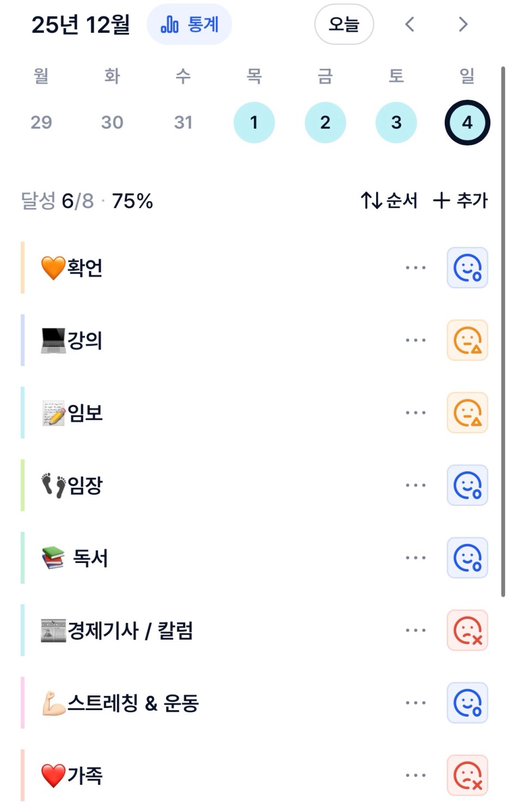Click the 독서 smiley status icon
This screenshot has height=812, width=509.
point(467,558)
